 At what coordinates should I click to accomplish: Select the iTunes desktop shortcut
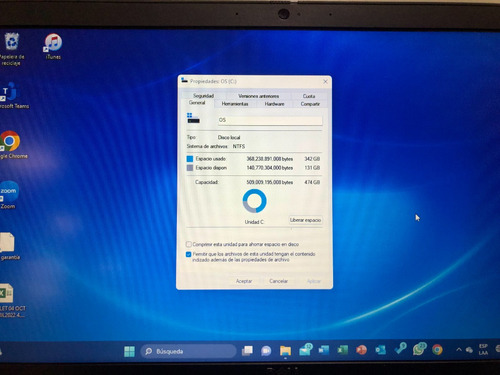pos(53,46)
